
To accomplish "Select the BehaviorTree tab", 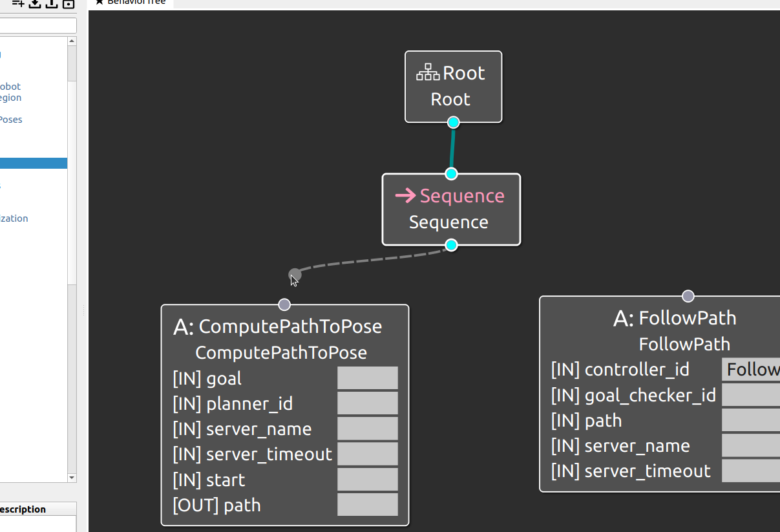I will click(x=131, y=3).
